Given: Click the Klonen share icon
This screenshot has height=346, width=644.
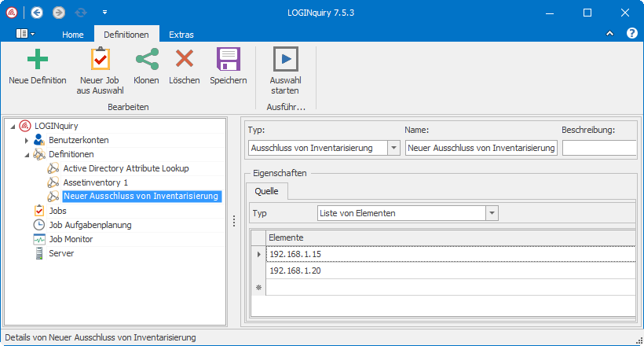Looking at the screenshot, I should click(x=147, y=59).
